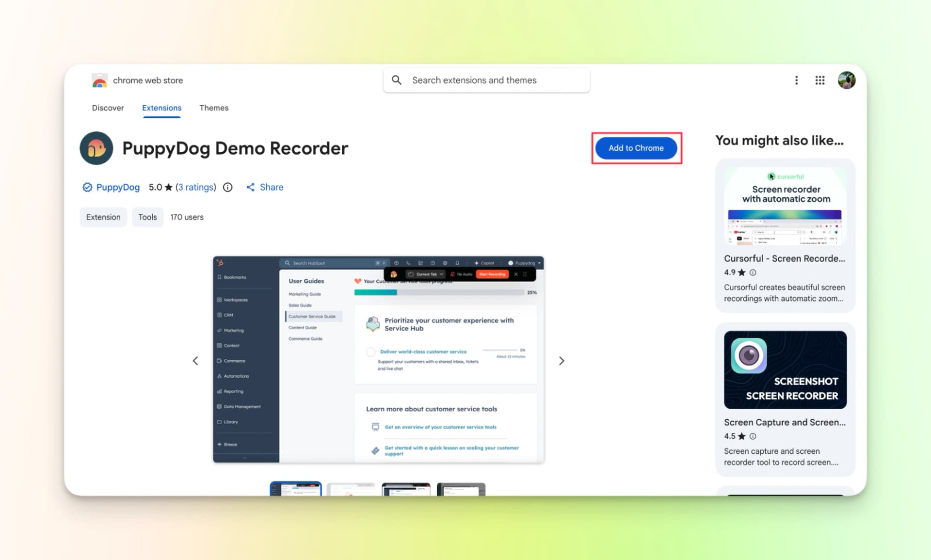Click the verified publisher badge beside PuppyDog
The width and height of the screenshot is (931, 560).
coord(87,187)
